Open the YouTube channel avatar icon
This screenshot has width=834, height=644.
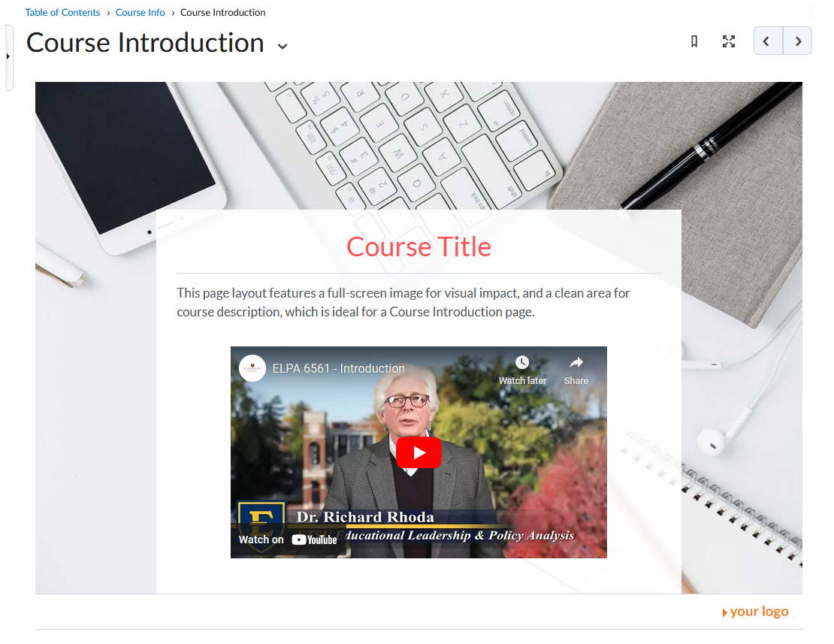[252, 368]
